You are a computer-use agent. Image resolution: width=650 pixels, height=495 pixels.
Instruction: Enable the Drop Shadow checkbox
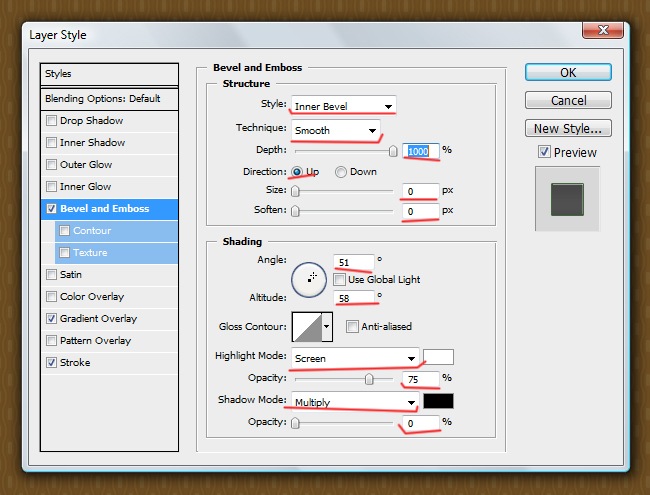(x=51, y=121)
